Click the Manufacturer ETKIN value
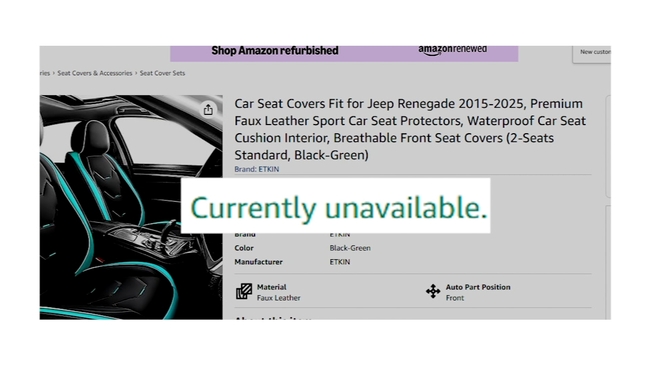This screenshot has width=650, height=366. tap(340, 262)
